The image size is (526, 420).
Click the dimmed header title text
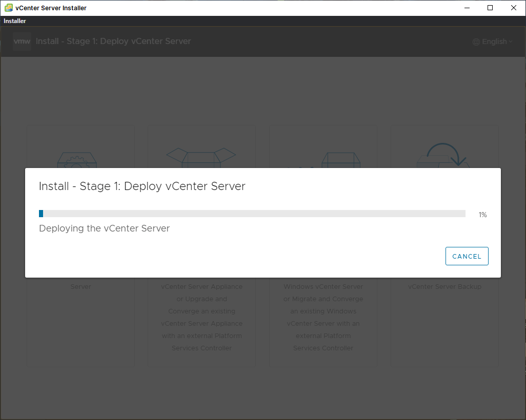point(113,41)
